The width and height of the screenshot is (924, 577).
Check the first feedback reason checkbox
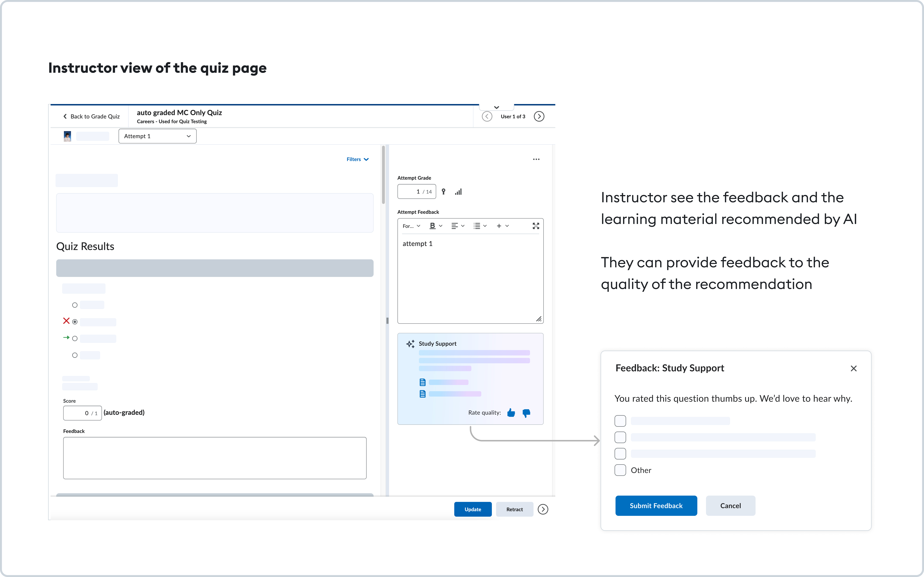(620, 421)
